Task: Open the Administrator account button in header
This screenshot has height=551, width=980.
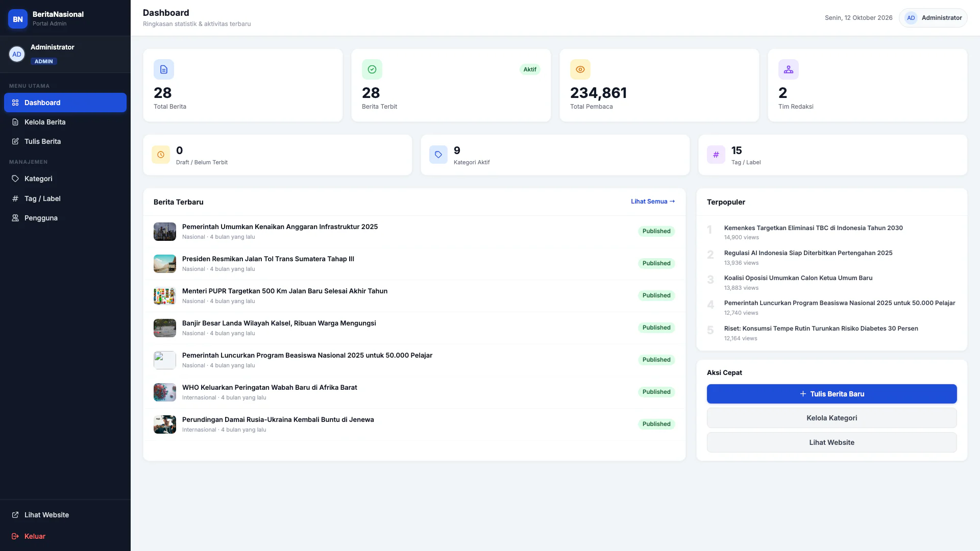Action: pyautogui.click(x=933, y=18)
